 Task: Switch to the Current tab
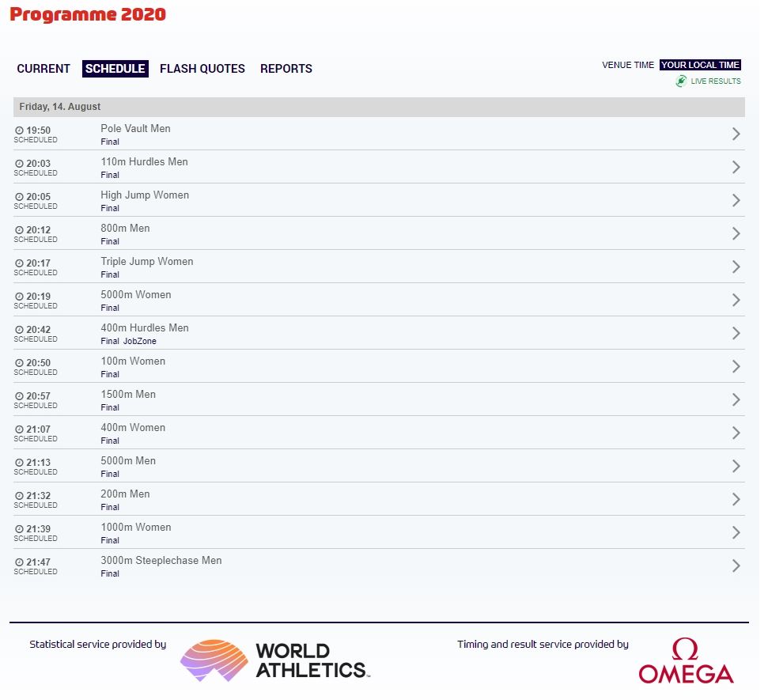pyautogui.click(x=44, y=69)
